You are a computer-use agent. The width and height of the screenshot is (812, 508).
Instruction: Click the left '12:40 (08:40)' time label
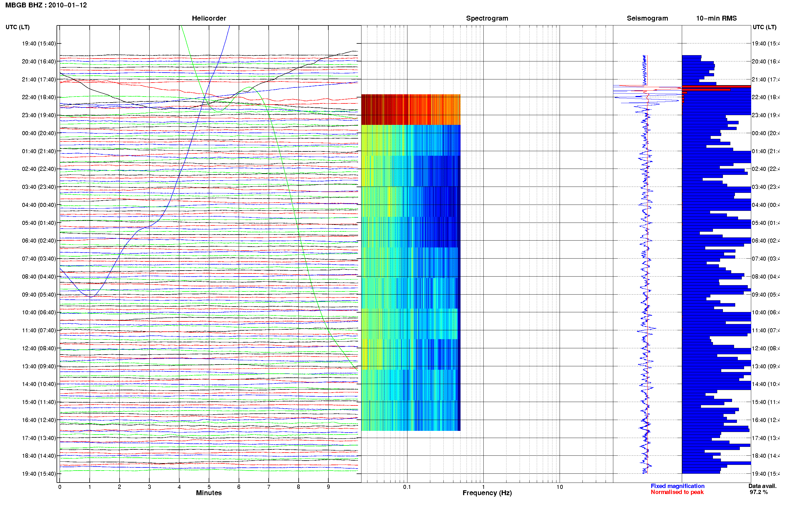39,348
